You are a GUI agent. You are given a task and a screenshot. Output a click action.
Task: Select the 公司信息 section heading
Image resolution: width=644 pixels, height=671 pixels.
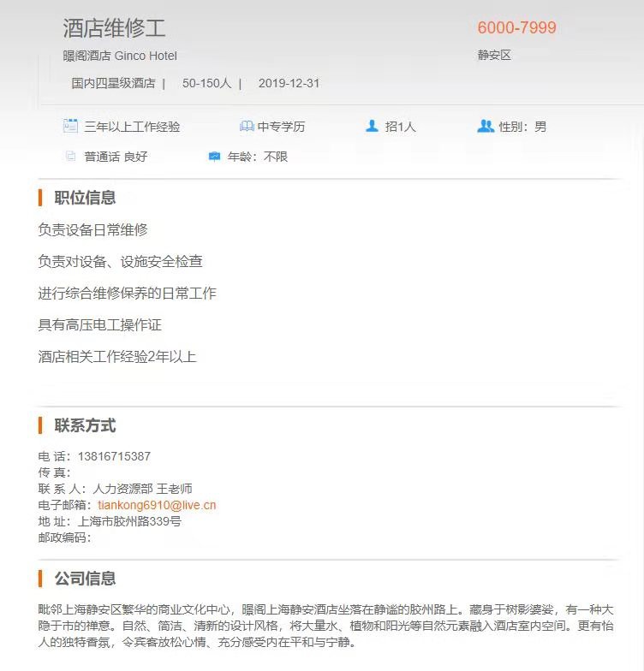[85, 579]
